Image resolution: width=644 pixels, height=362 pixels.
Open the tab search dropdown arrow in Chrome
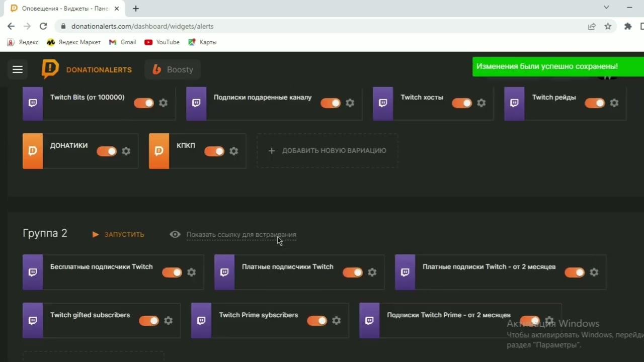(x=606, y=8)
